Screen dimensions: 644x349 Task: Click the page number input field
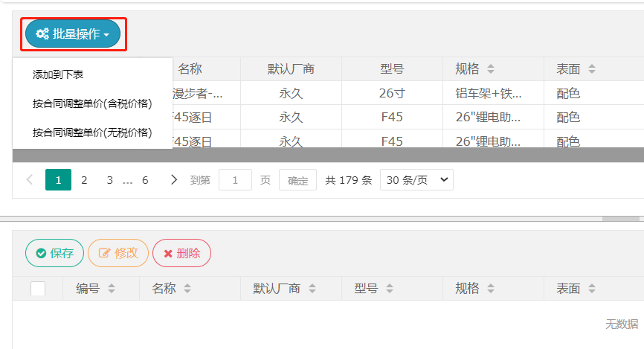[235, 179]
